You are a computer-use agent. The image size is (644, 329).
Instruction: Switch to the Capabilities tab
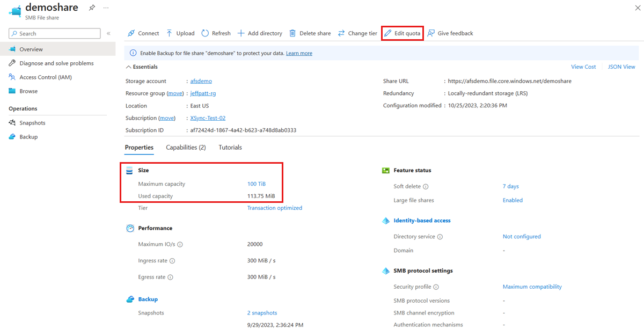[x=186, y=147]
